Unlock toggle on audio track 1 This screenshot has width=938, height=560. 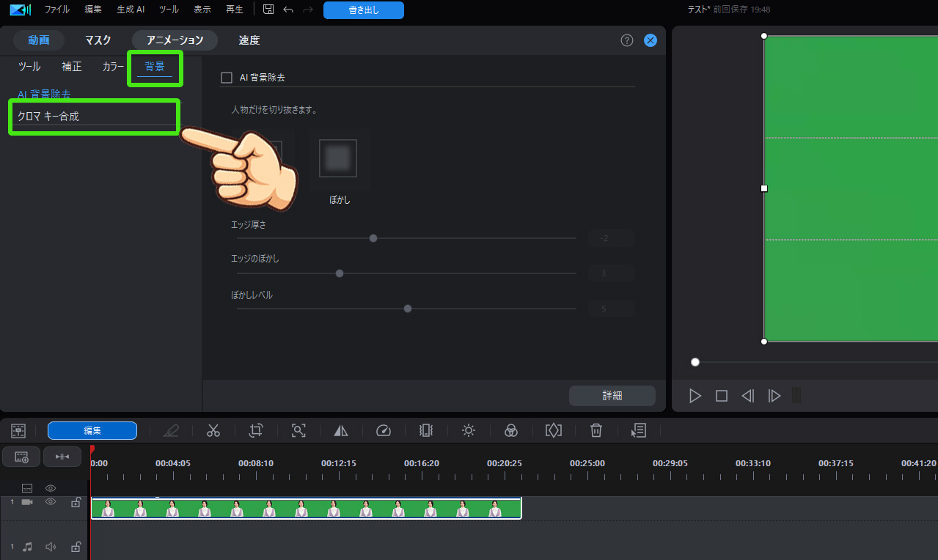point(76,546)
